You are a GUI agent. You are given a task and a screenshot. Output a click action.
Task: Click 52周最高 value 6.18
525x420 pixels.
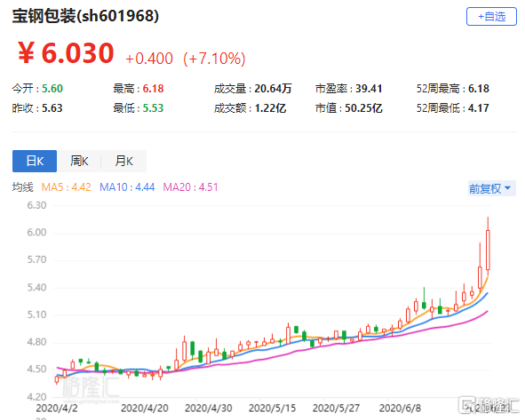(479, 88)
